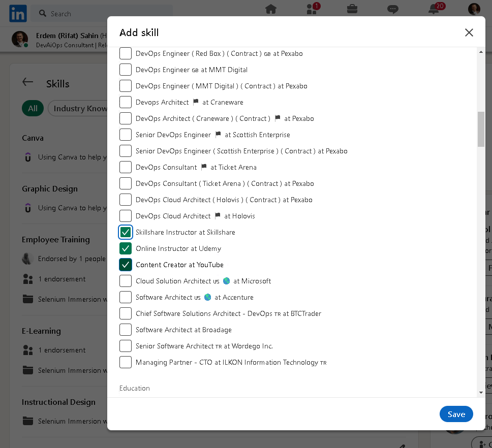Open the My Network icon
This screenshot has height=448, width=492.
pyautogui.click(x=312, y=9)
